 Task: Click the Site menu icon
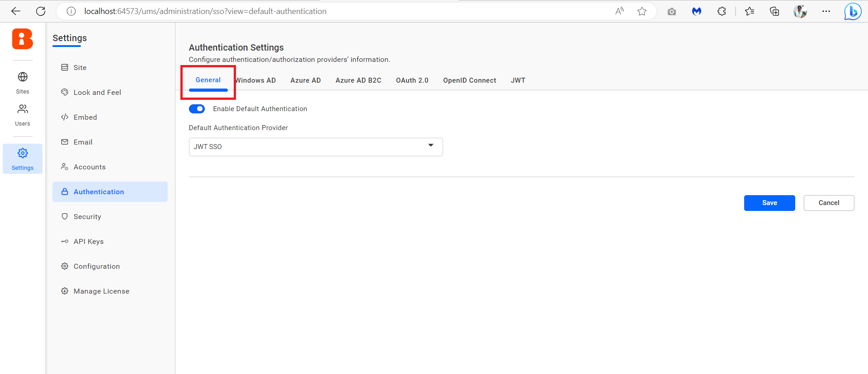pos(65,67)
